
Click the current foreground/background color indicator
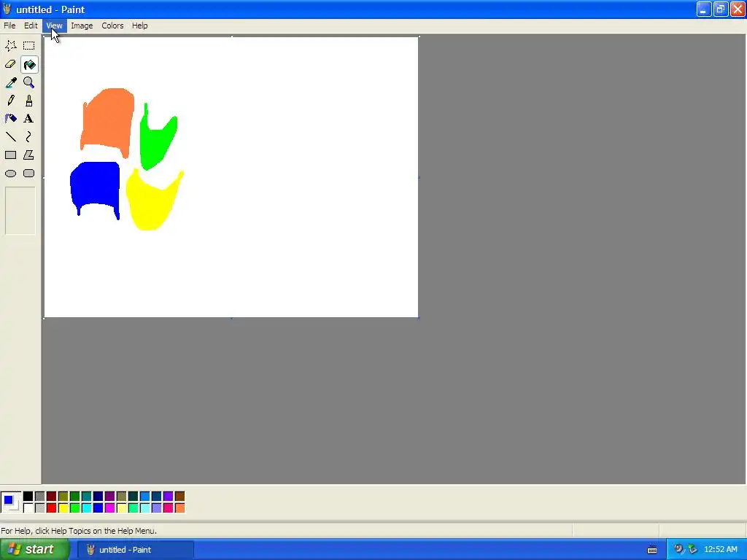[10, 502]
